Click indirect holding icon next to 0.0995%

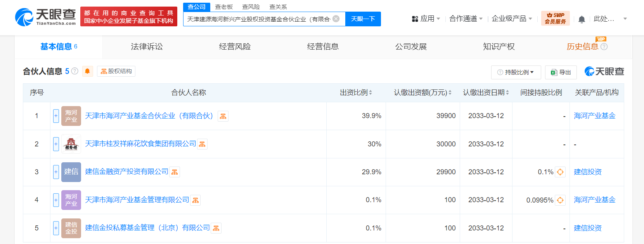click(x=560, y=200)
